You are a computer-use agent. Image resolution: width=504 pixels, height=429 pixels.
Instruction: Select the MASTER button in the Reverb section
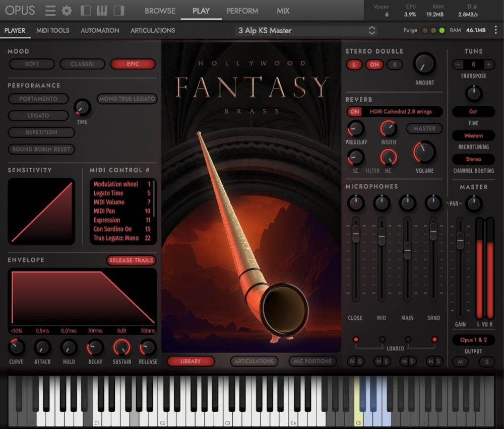tap(424, 128)
